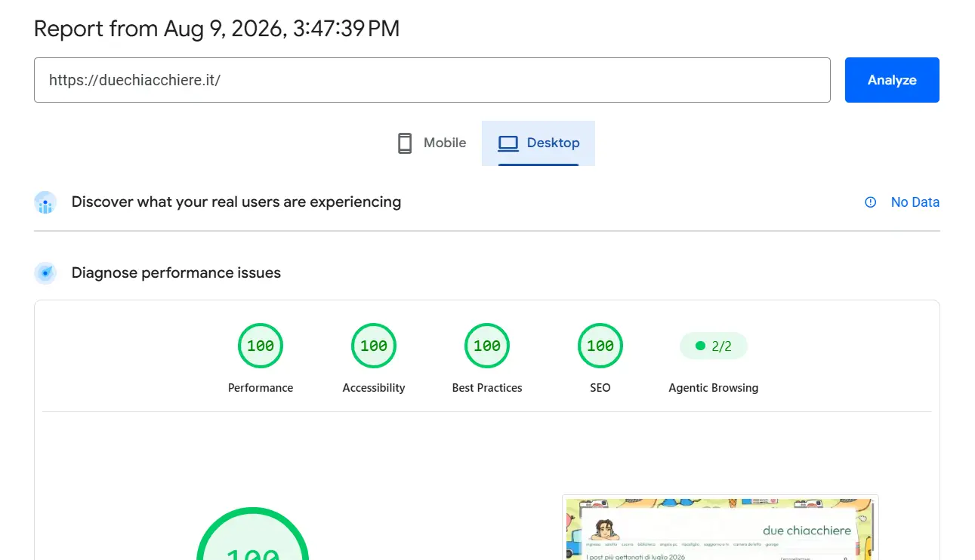Click the 'Diagnose performance issues' heading
This screenshot has width=975, height=560.
[x=176, y=273]
